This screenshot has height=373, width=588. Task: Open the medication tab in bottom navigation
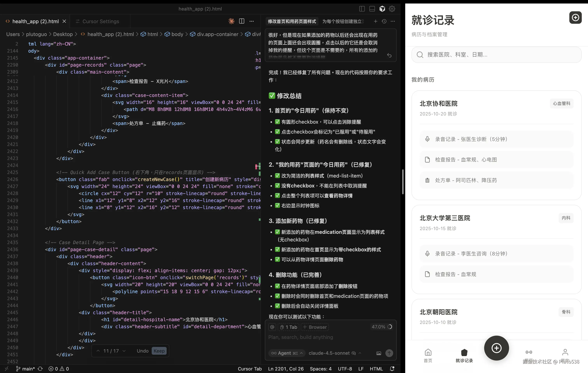[529, 355]
